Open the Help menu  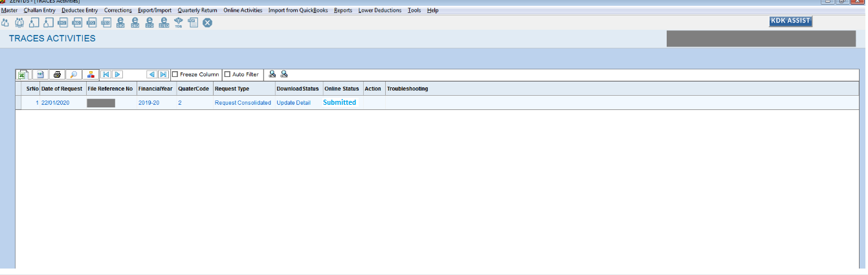pos(432,10)
